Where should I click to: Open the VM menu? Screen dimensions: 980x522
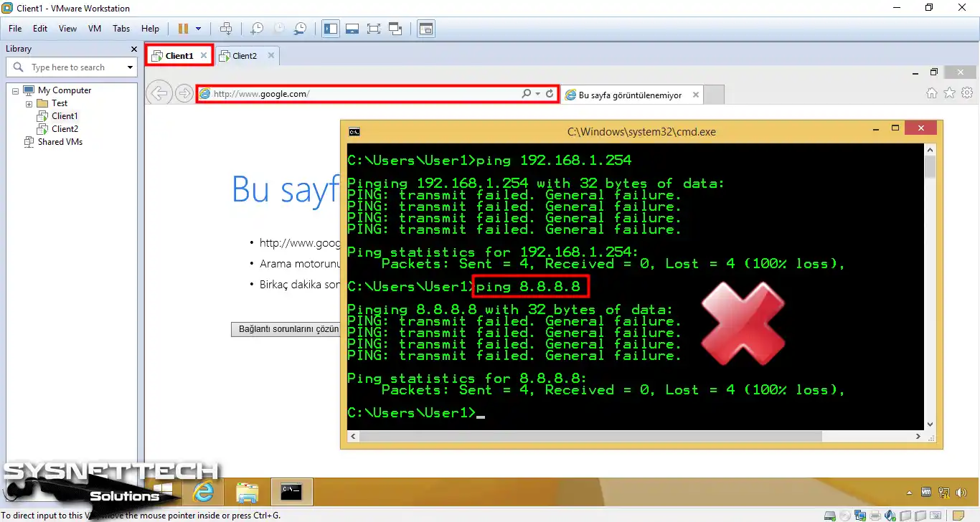click(x=94, y=29)
